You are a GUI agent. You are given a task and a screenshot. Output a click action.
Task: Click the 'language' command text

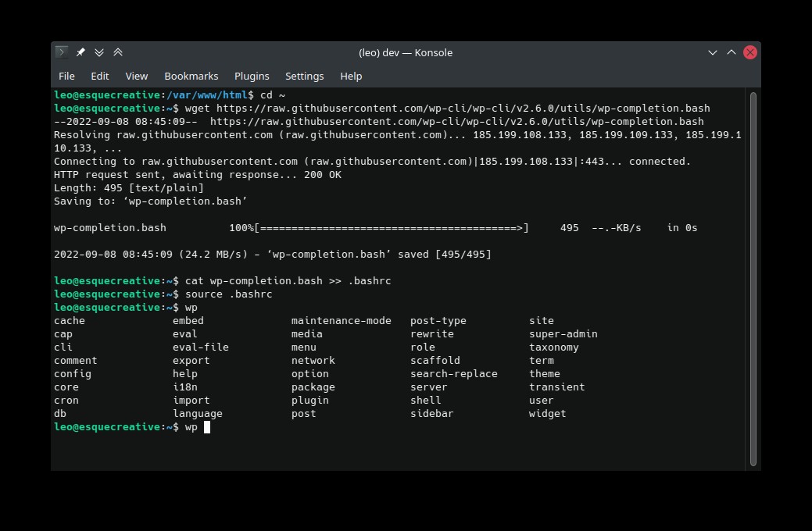point(197,414)
